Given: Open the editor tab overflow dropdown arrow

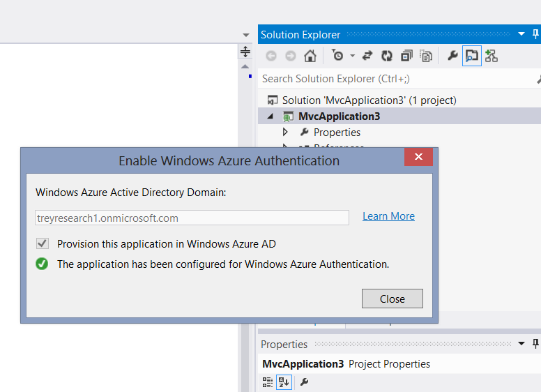Looking at the screenshot, I should 245,35.
